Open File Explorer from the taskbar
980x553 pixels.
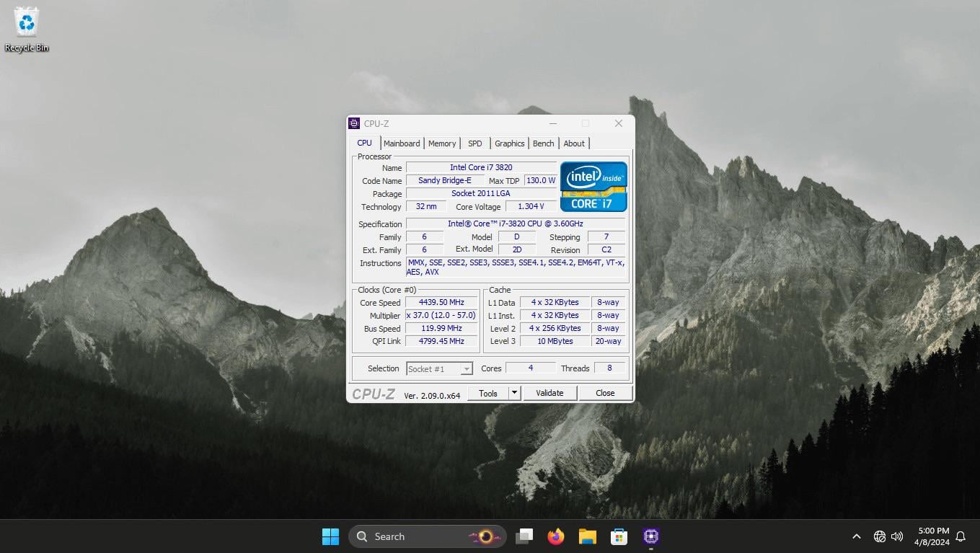[x=587, y=536]
